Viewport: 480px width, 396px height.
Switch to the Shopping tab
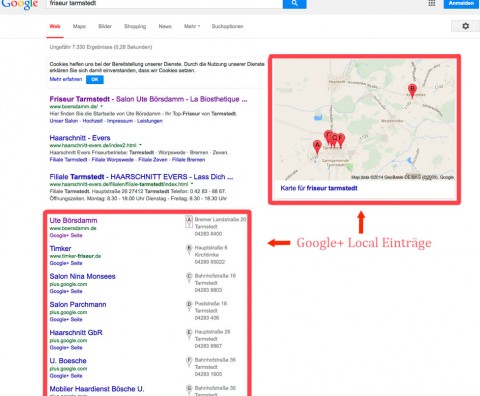[x=135, y=26]
